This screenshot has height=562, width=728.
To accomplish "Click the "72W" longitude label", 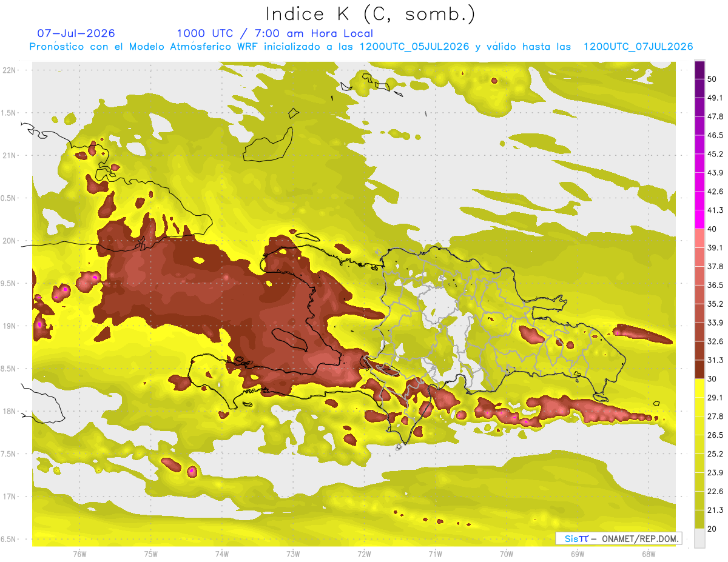I will pos(364,554).
